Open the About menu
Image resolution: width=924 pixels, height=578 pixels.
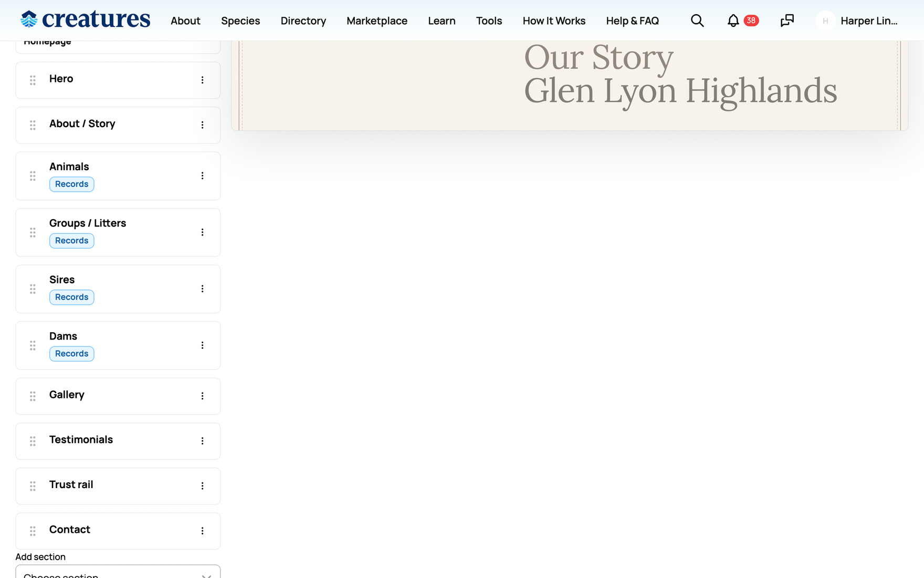tap(185, 20)
